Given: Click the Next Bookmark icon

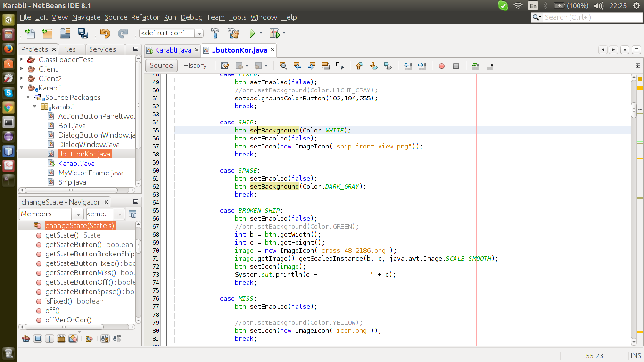Looking at the screenshot, I should (373, 66).
